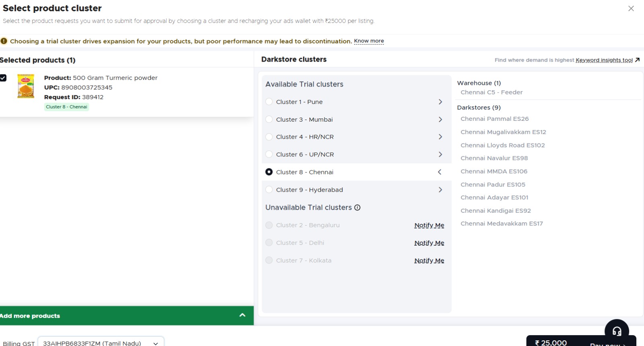644x346 pixels.
Task: Click the warning info icon beside trial cluster notice
Action: 4,41
